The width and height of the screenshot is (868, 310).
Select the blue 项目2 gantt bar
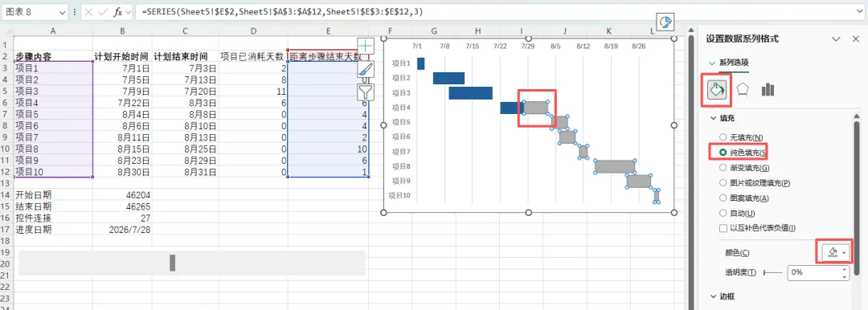coord(448,78)
